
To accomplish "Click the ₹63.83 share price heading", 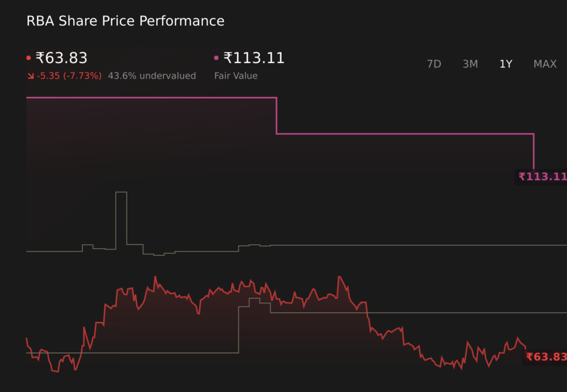I will click(x=61, y=58).
